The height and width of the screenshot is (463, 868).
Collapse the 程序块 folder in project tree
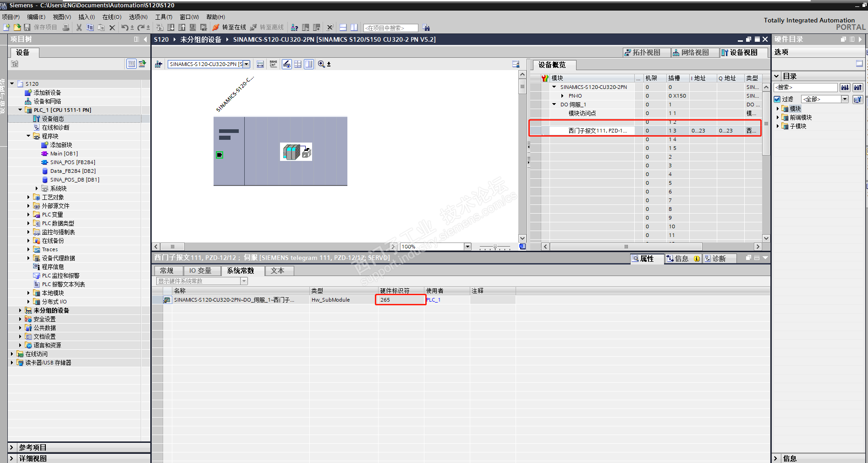tap(28, 136)
